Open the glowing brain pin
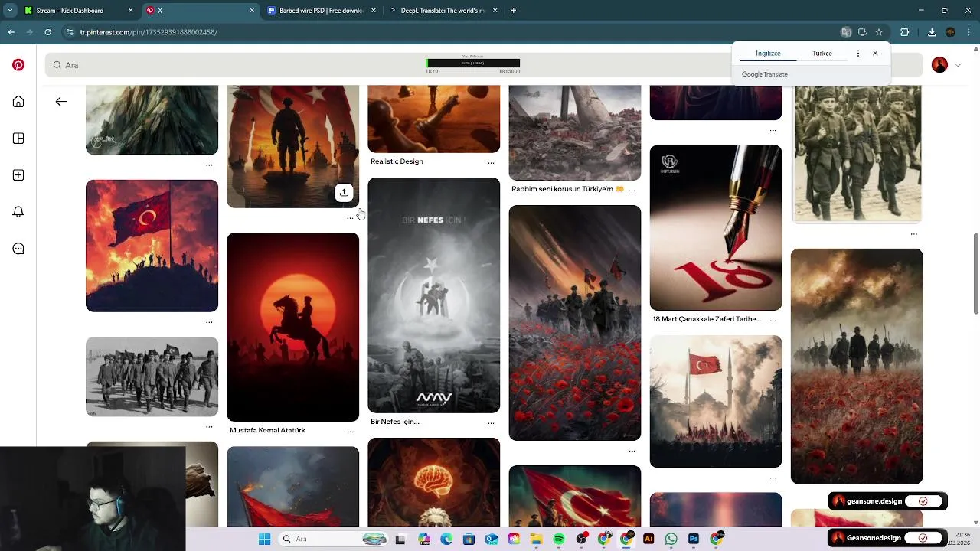 click(433, 482)
